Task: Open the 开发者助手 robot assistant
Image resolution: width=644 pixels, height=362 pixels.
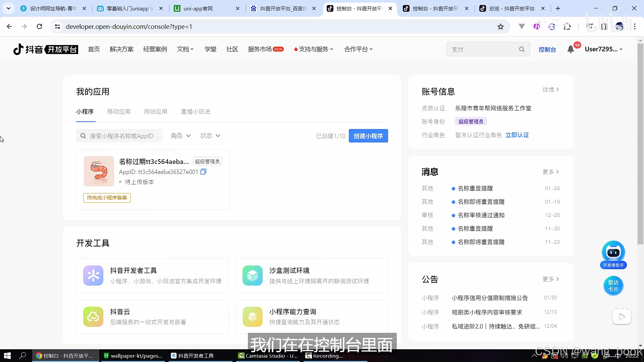Action: 613,255
